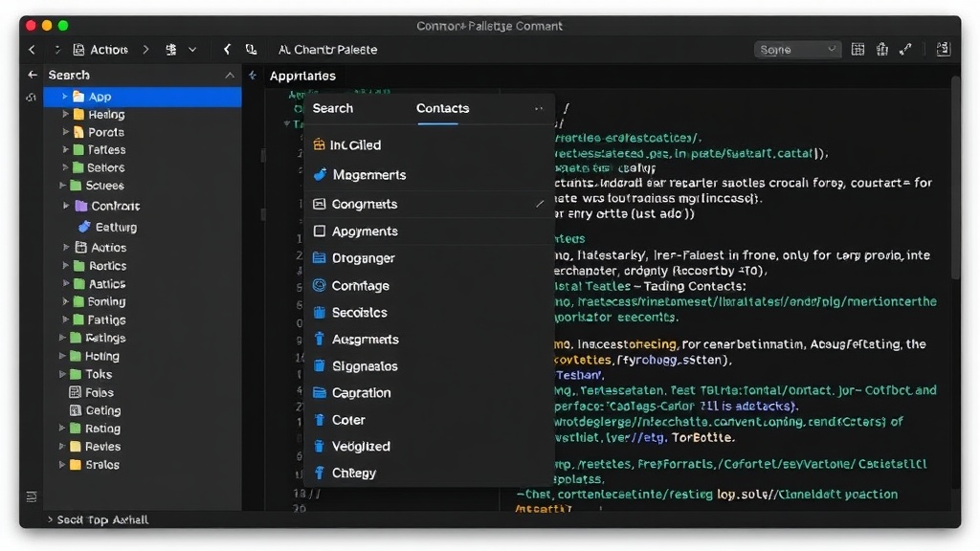
Task: Open the Actios document icon
Action: (x=78, y=50)
